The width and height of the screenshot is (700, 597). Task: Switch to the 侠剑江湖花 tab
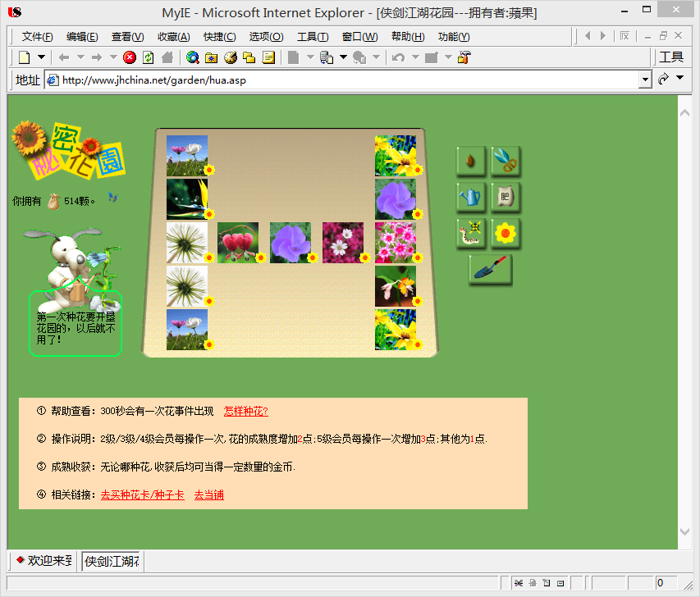[x=112, y=561]
